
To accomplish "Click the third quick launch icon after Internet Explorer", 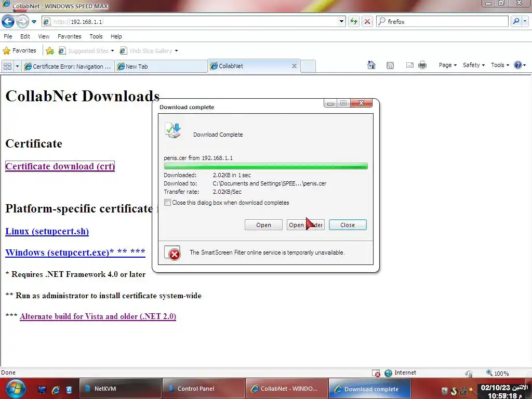I will pyautogui.click(x=69, y=390).
